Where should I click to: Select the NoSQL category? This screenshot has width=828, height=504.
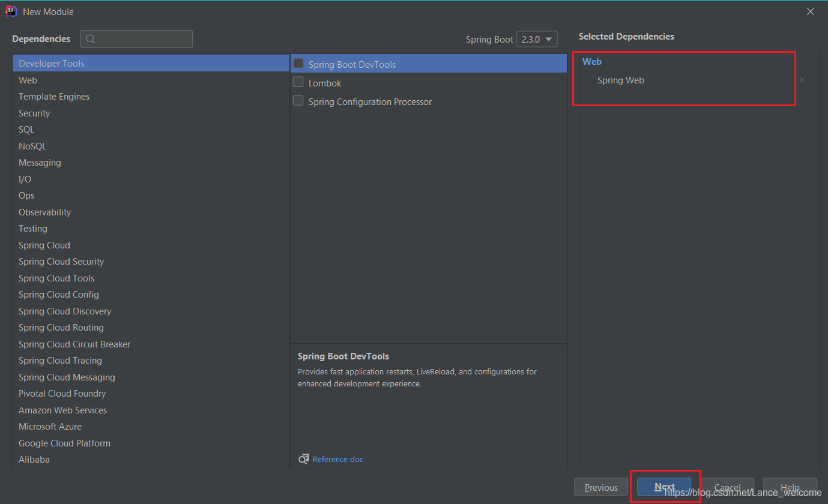tap(151, 146)
